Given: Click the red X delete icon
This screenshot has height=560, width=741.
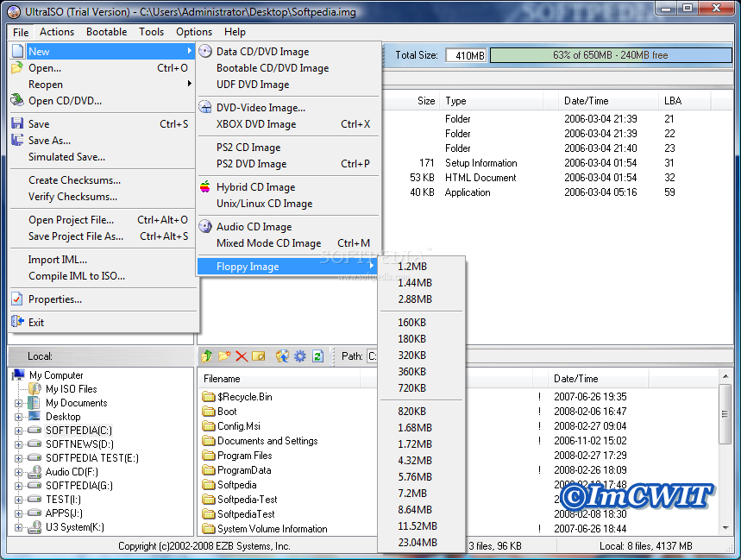Looking at the screenshot, I should tap(242, 356).
